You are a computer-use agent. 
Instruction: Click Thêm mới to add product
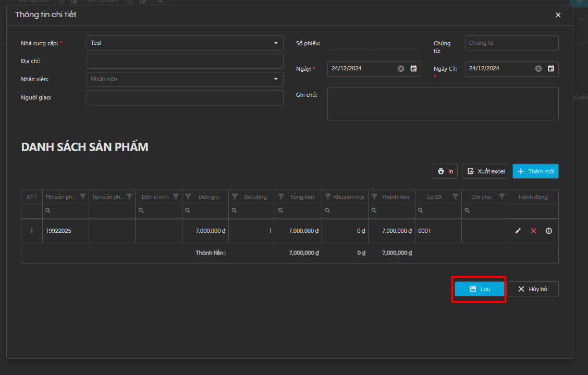pyautogui.click(x=535, y=171)
